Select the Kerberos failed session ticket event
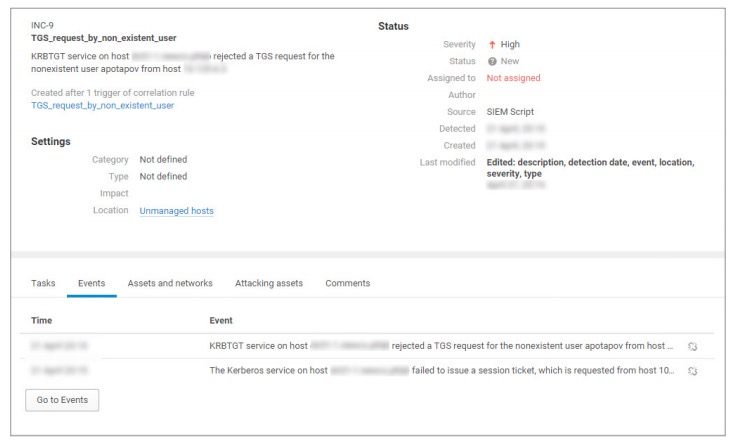The width and height of the screenshot is (738, 447). point(440,371)
